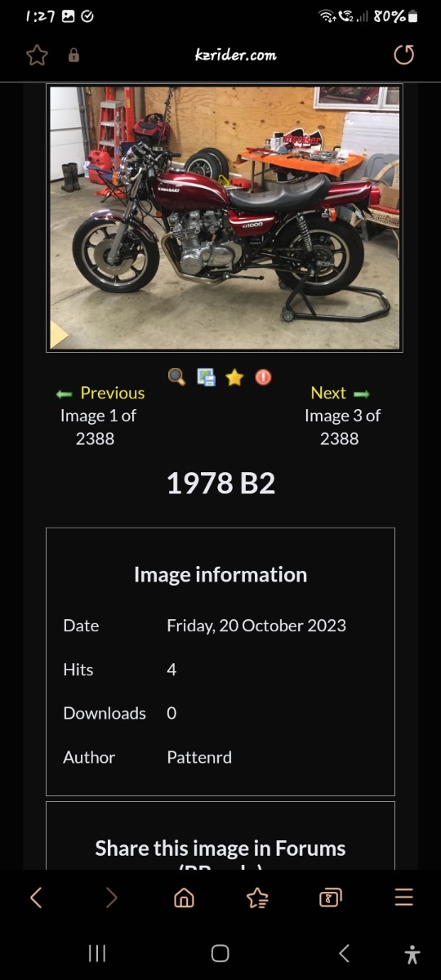Go forward using the browser forward arrow
This screenshot has height=980, width=441.
(x=111, y=898)
